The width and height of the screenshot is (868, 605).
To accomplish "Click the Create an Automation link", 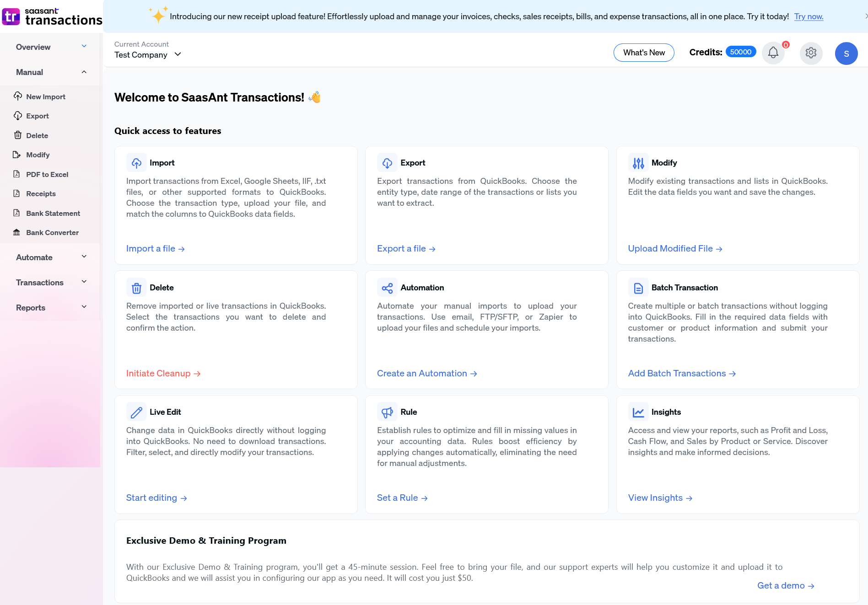I will point(427,373).
